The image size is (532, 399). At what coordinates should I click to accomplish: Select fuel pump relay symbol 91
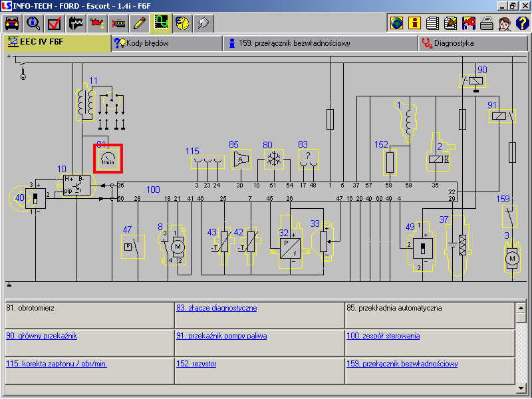point(502,116)
